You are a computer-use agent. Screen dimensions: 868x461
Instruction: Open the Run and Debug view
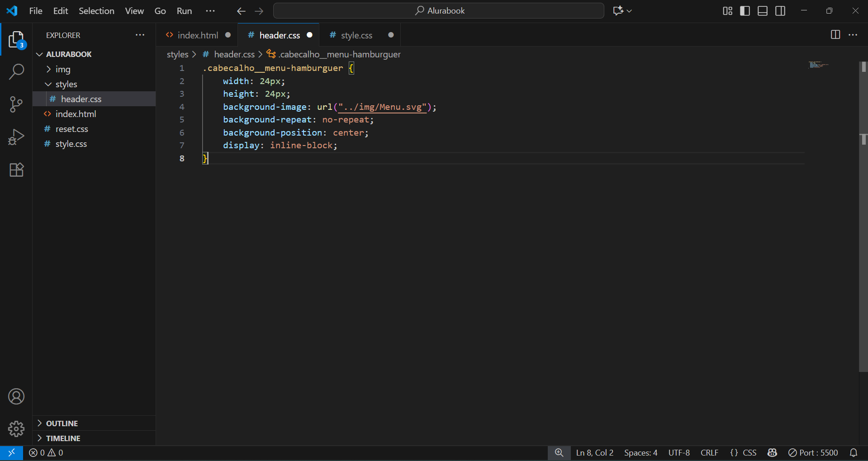click(16, 137)
